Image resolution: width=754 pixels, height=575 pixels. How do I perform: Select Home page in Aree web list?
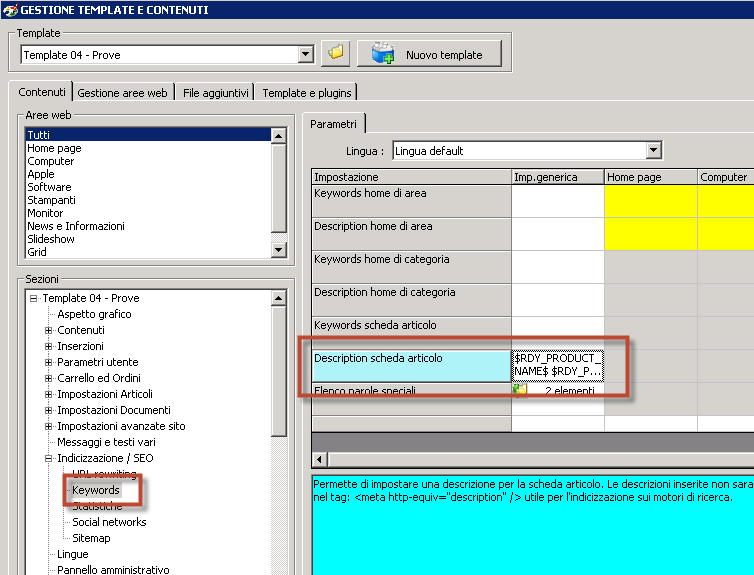(x=148, y=148)
